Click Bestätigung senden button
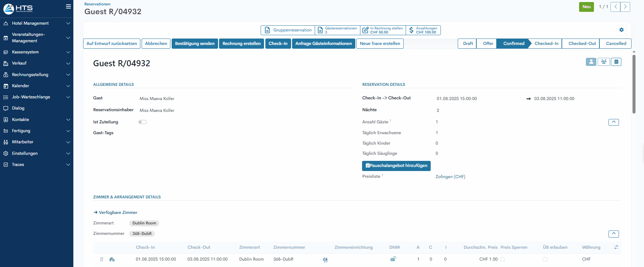 coord(195,44)
